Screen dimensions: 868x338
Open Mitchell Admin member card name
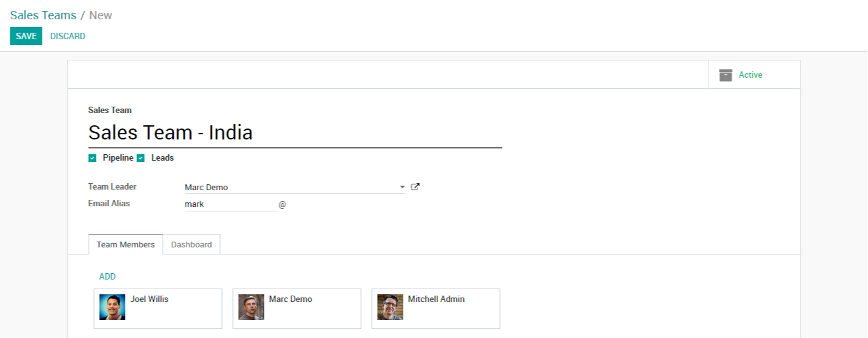click(436, 299)
